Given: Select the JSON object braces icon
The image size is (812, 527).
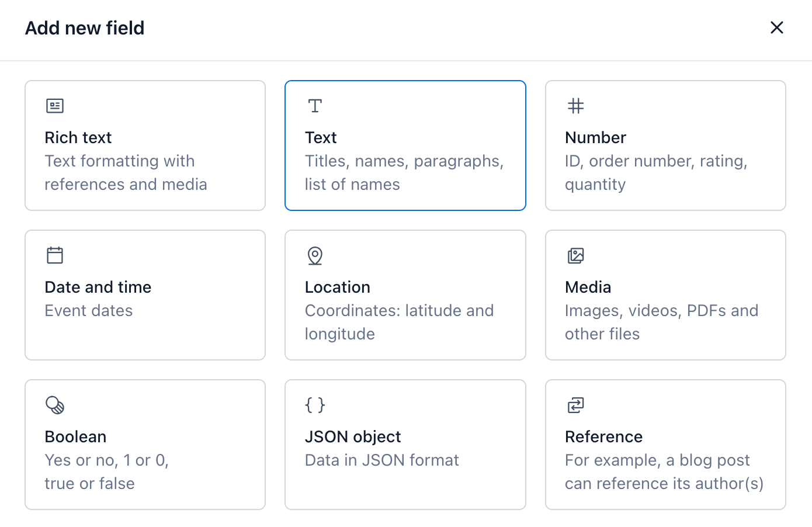Looking at the screenshot, I should pos(315,405).
